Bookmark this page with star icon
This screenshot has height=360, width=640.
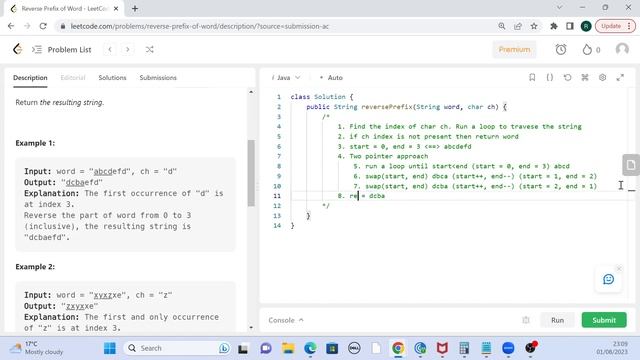(534, 26)
